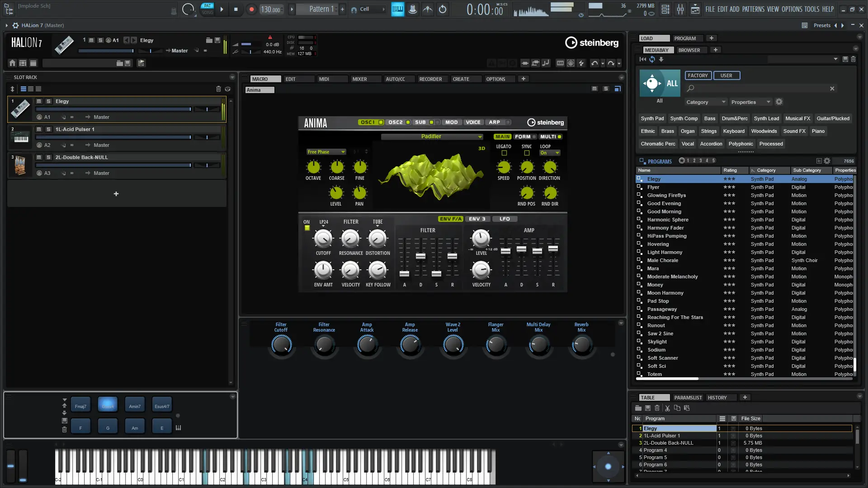Image resolution: width=868 pixels, height=488 pixels.
Task: Open the mixer icon in toolbar
Action: point(680,9)
